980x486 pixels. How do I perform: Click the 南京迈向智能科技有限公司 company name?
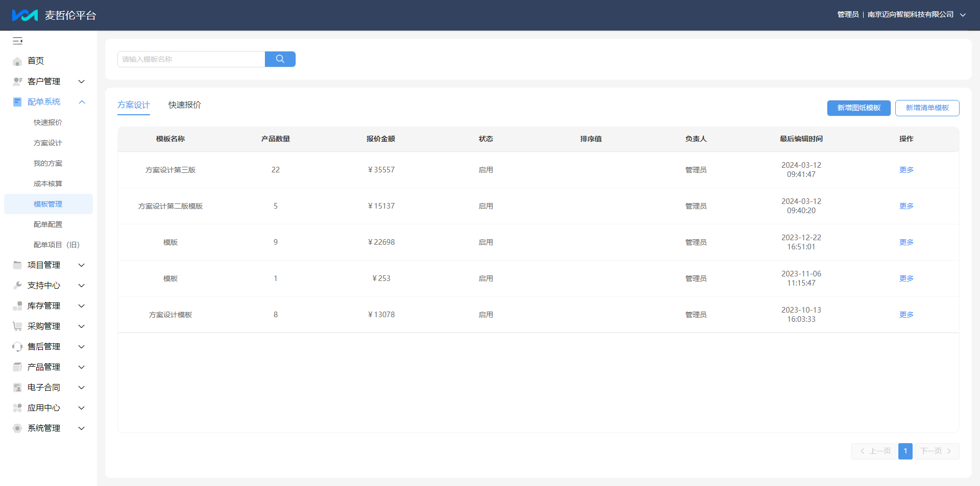[x=911, y=15]
